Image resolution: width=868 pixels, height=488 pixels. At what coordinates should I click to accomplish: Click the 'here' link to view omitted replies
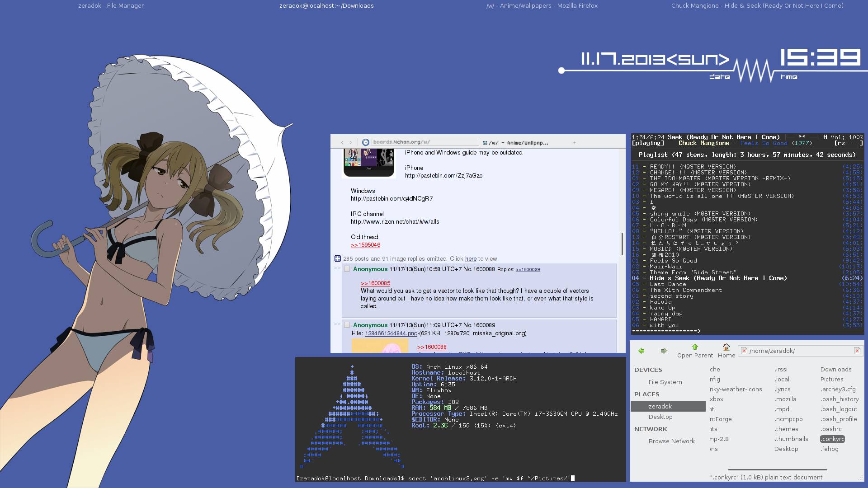coord(471,259)
